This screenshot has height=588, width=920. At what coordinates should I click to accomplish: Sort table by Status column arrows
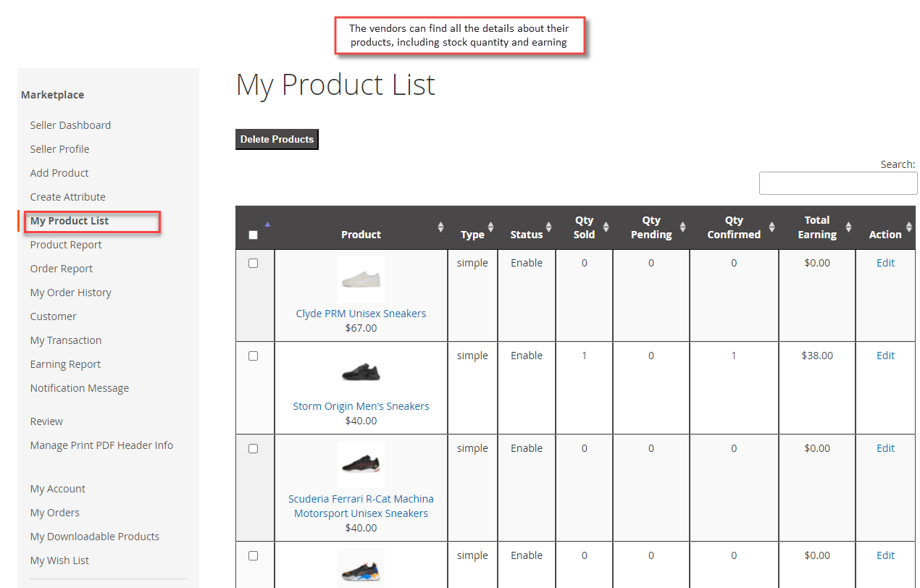coord(548,227)
